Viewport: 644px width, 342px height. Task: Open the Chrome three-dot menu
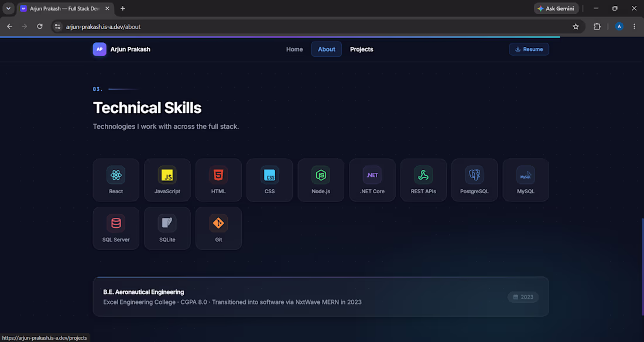coord(635,27)
